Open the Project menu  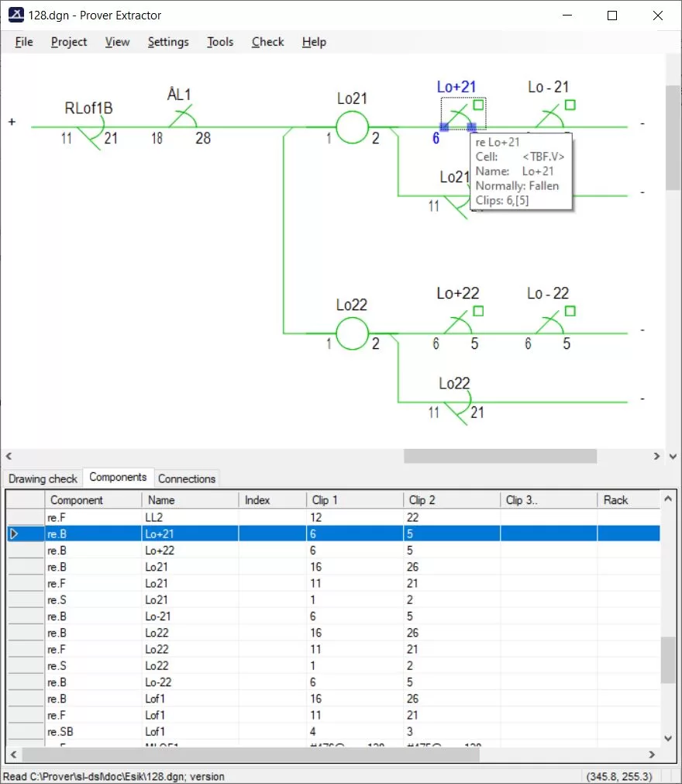pos(69,42)
